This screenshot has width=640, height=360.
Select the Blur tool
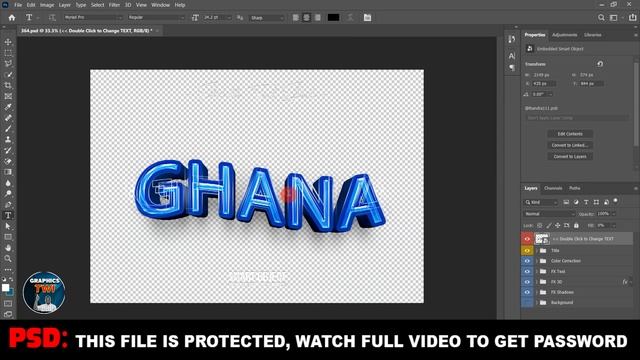pyautogui.click(x=8, y=183)
